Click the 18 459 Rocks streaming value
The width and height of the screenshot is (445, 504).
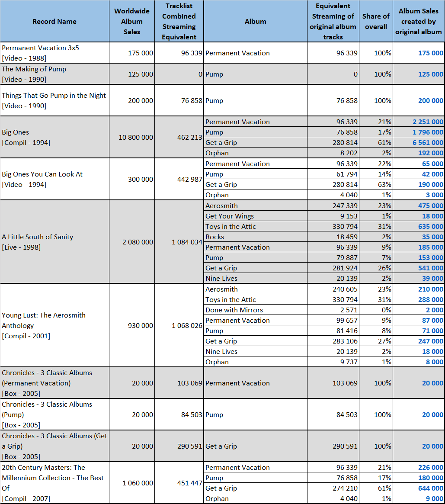tap(347, 237)
